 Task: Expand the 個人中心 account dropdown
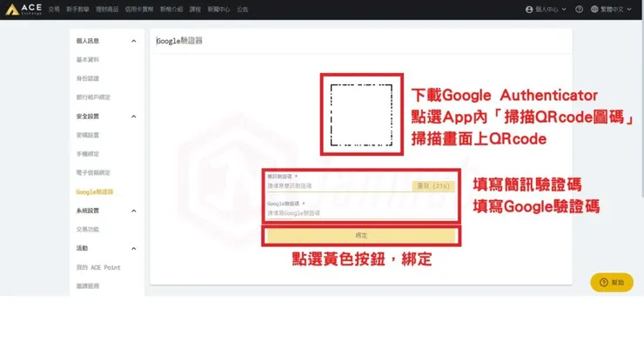point(546,9)
